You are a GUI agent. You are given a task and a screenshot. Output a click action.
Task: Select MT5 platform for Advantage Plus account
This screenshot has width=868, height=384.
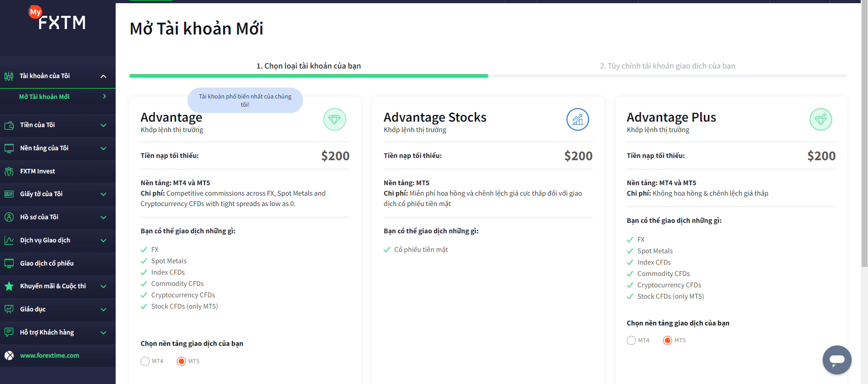[x=668, y=340]
